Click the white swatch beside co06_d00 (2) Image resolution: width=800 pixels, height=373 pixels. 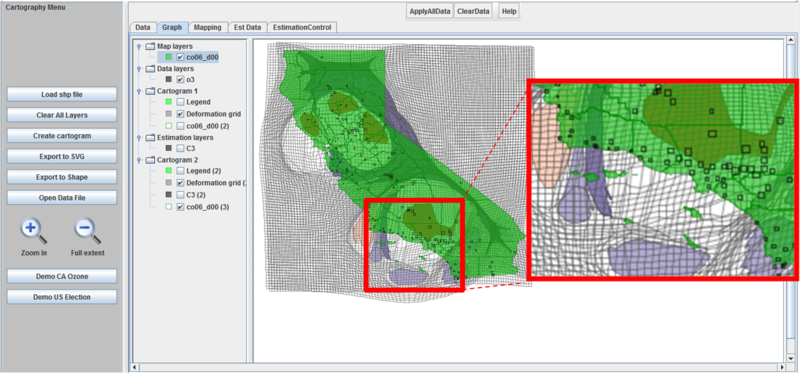click(x=168, y=126)
